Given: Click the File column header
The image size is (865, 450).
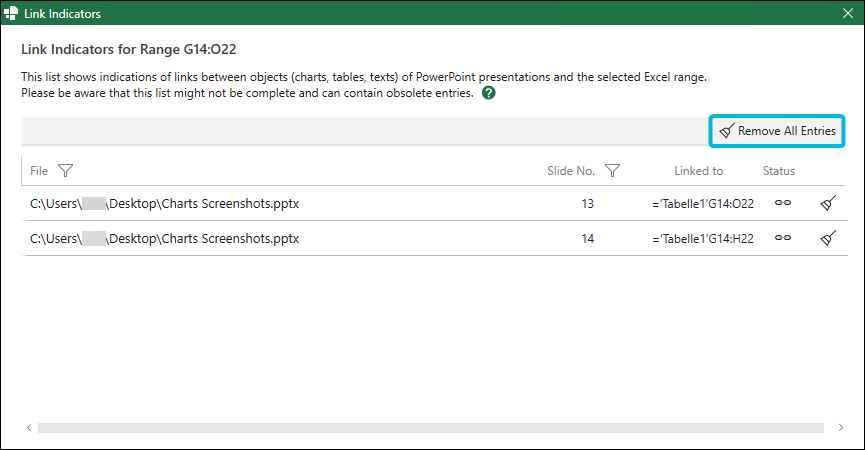Looking at the screenshot, I should tap(39, 171).
